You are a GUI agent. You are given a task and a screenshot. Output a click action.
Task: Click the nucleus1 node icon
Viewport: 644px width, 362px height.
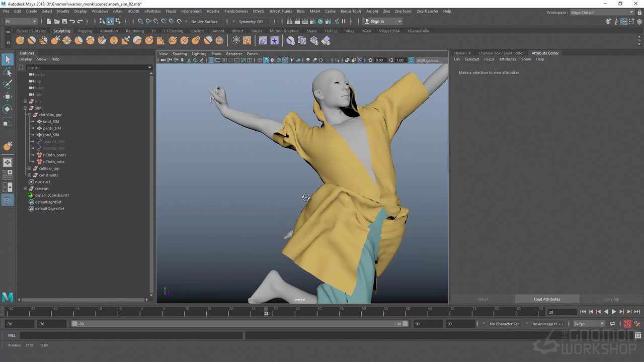31,182
